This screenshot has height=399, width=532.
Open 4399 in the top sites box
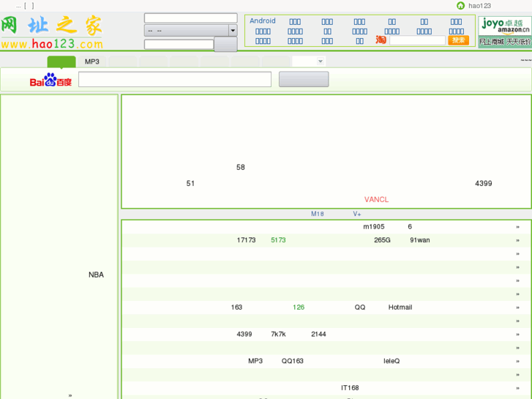click(484, 183)
